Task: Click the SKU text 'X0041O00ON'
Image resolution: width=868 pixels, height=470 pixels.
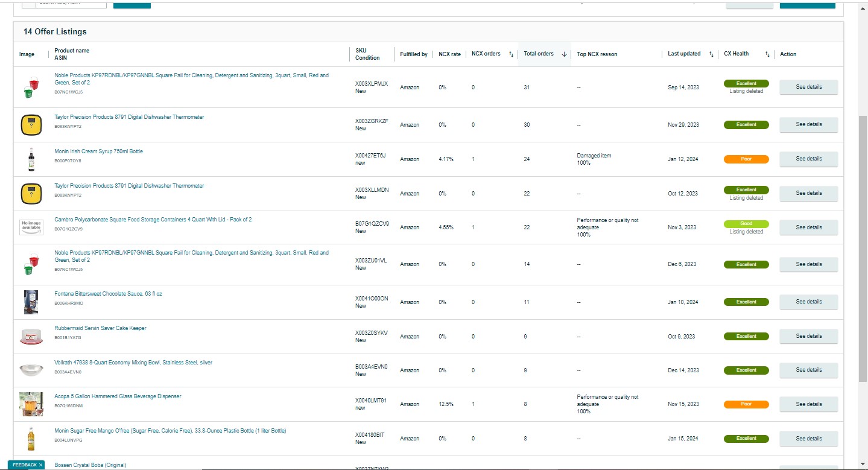Action: (372, 299)
